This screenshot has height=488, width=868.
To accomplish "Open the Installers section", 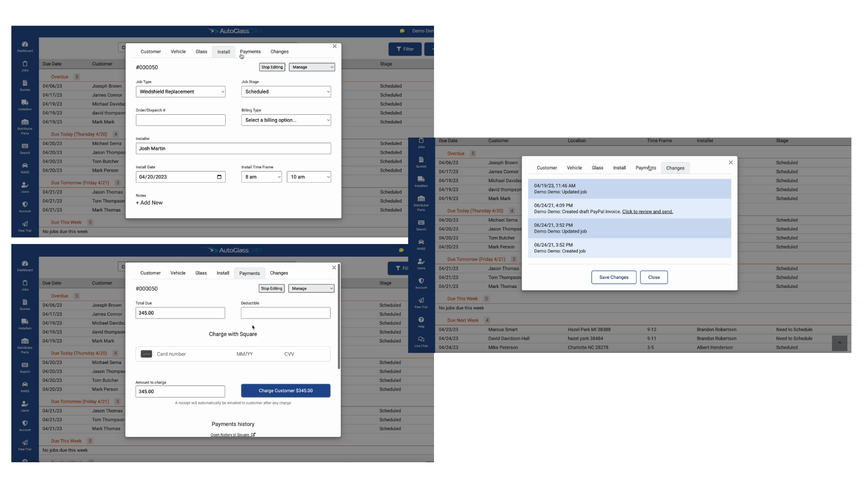I will tap(25, 105).
